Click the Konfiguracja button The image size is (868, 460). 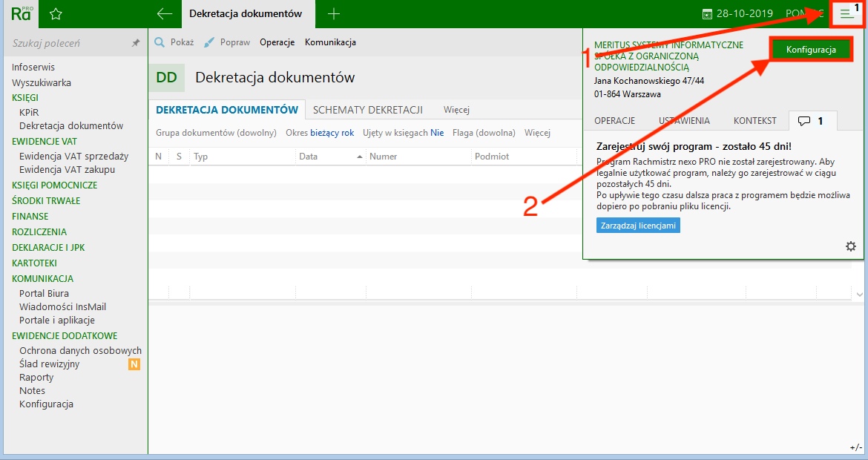pyautogui.click(x=811, y=50)
